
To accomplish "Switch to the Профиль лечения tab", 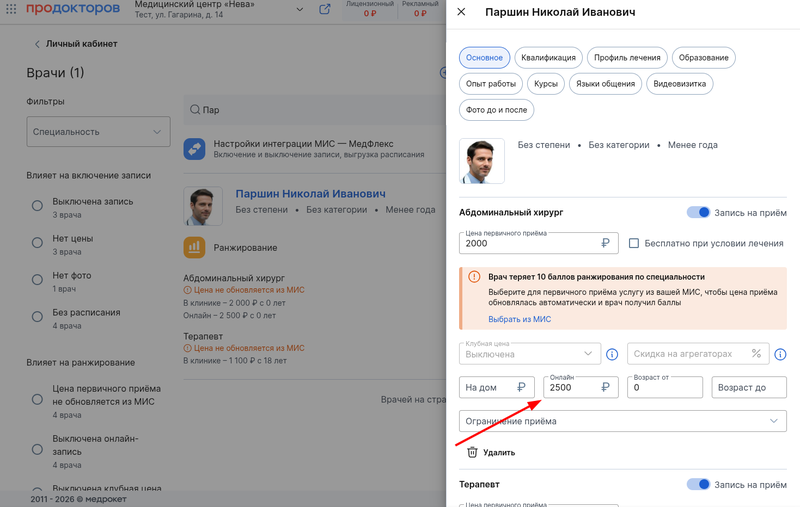I will (x=627, y=58).
